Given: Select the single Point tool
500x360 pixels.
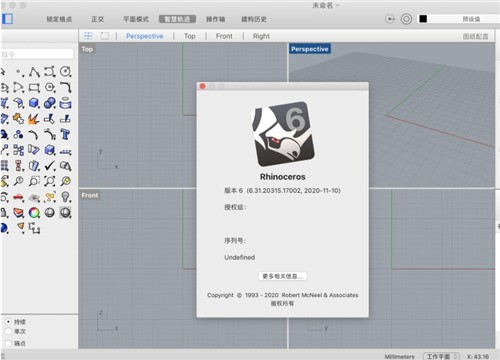Looking at the screenshot, I should [19, 72].
